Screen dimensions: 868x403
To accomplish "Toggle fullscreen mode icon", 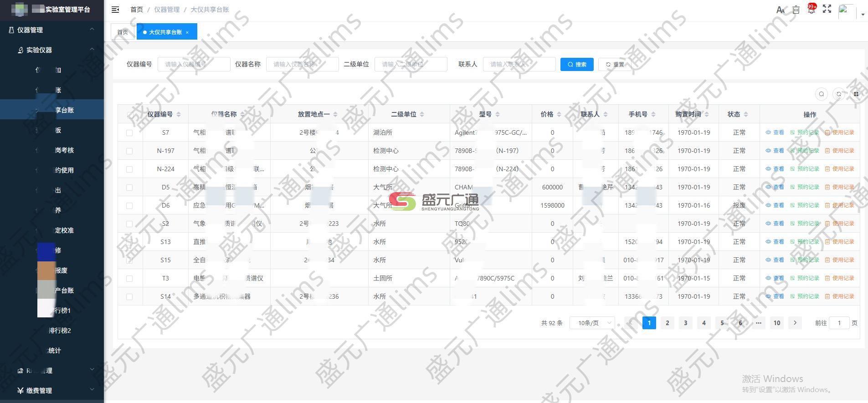I will click(x=827, y=9).
